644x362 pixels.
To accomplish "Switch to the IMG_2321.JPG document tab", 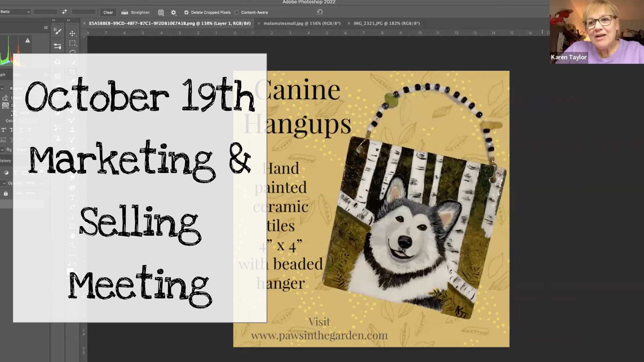I will pos(386,23).
